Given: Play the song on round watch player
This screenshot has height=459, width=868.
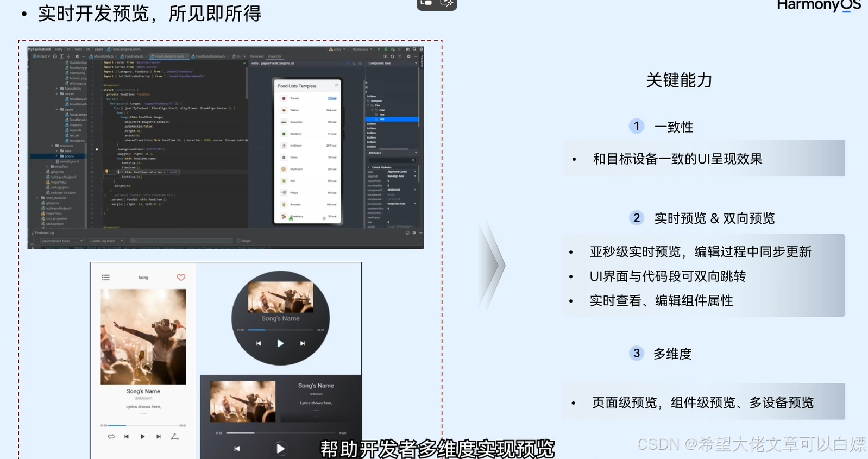Looking at the screenshot, I should pos(280,343).
